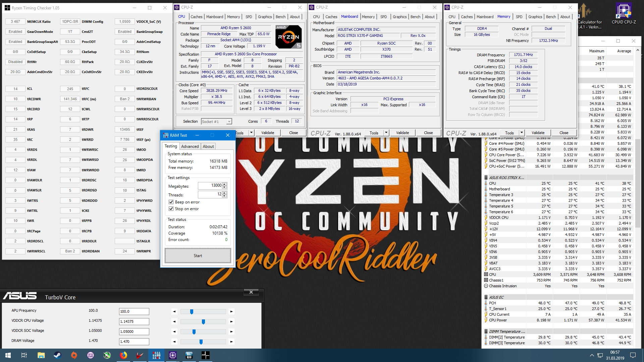Expand the Socket #1 selection dropdown
Image resolution: width=644 pixels, height=362 pixels.
click(x=229, y=122)
